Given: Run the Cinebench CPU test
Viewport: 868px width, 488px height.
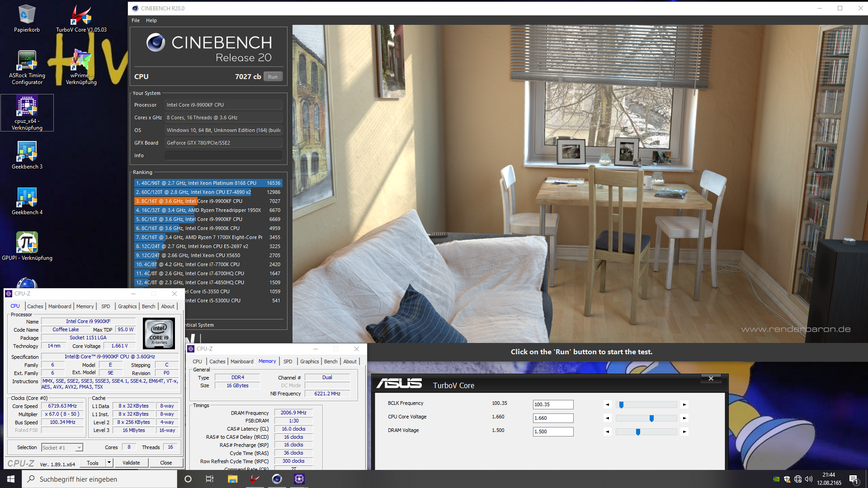Looking at the screenshot, I should pos(273,77).
